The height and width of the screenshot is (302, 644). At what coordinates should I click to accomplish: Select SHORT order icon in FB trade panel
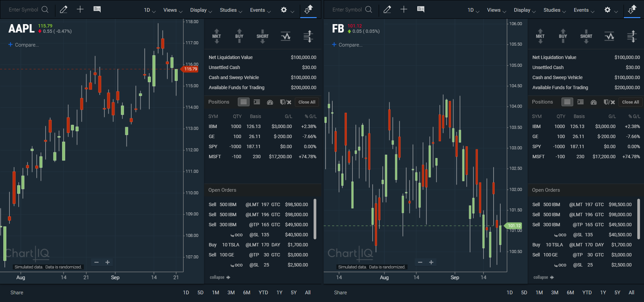[586, 36]
